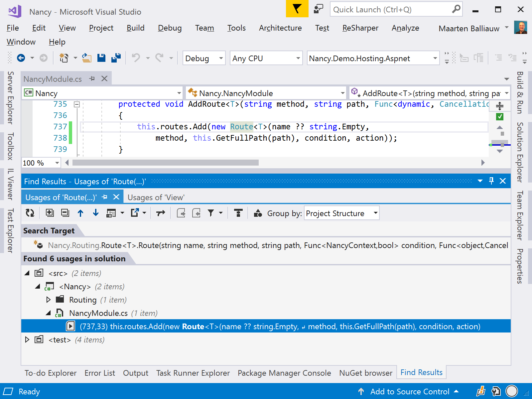Click the editor window split handle
Screen dimensions: 532x399
pyautogui.click(x=500, y=106)
